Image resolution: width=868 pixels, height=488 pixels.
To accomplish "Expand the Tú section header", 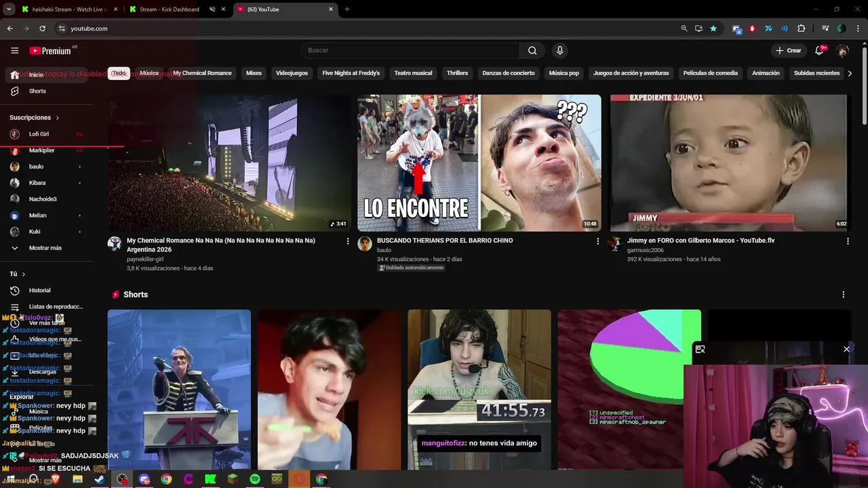I will coord(18,274).
